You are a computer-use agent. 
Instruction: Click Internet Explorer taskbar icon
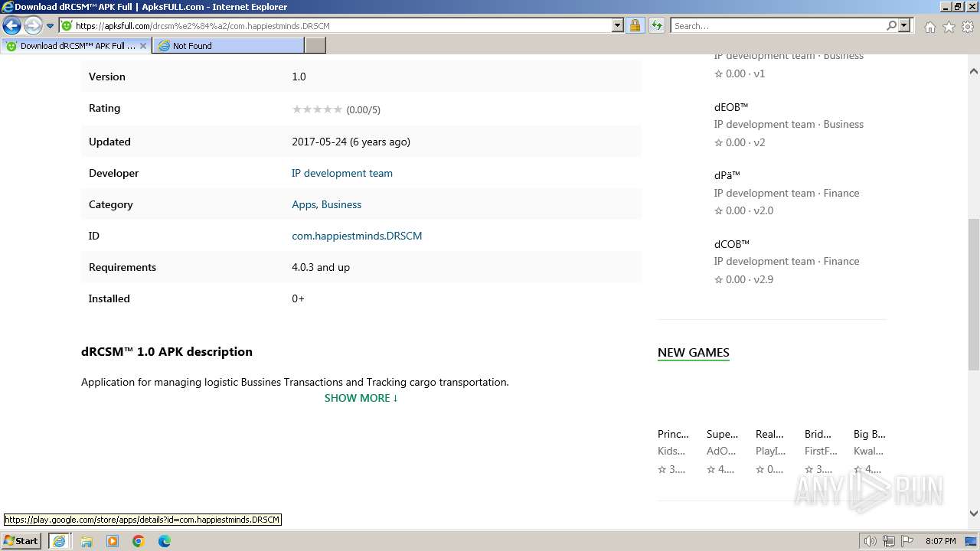click(59, 541)
